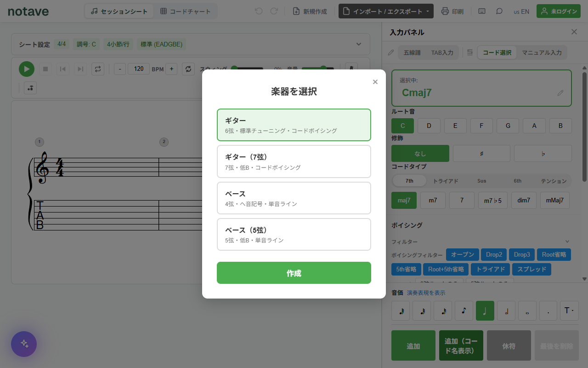Viewport: 588px width, 368px height.
Task: Switch to the マニュアル入力 tab
Action: click(x=542, y=52)
